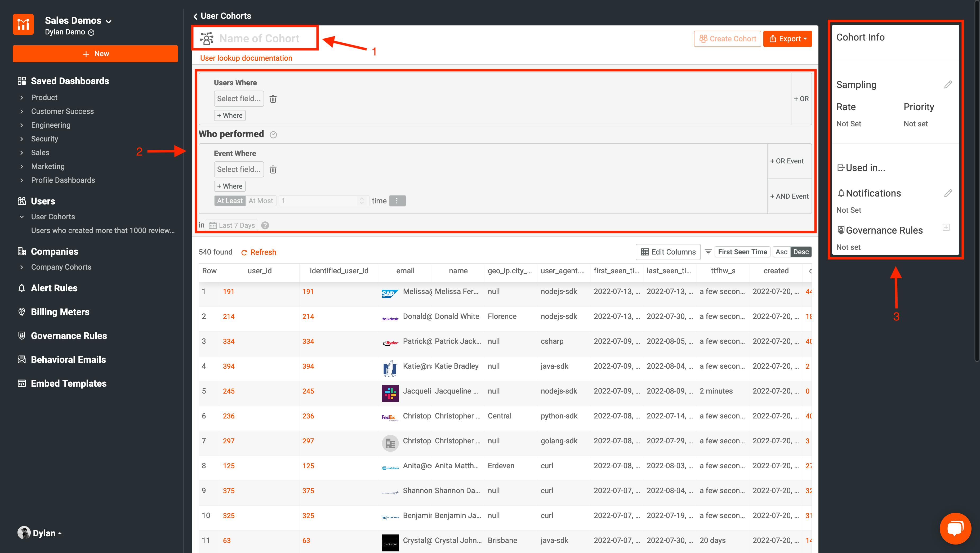Click the Create Cohort button

click(727, 39)
